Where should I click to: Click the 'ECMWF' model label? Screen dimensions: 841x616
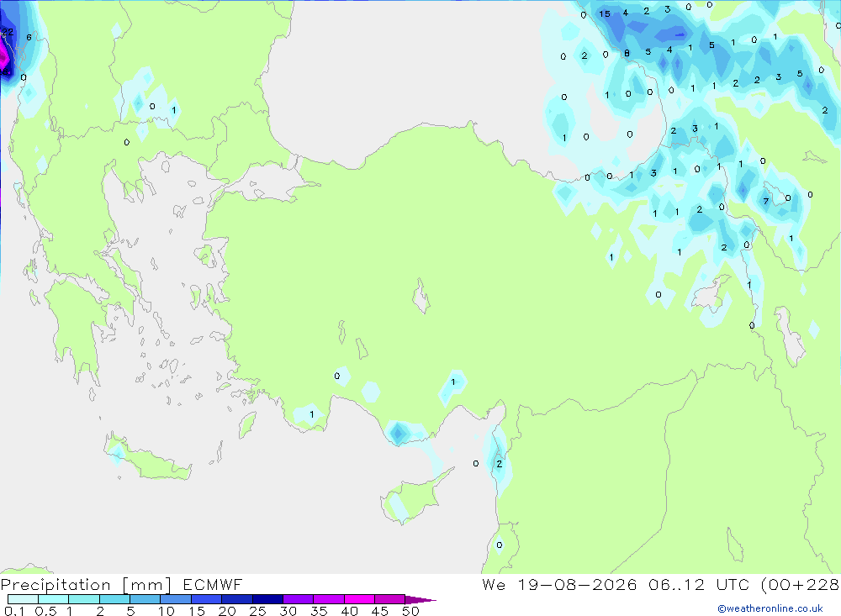tap(213, 585)
